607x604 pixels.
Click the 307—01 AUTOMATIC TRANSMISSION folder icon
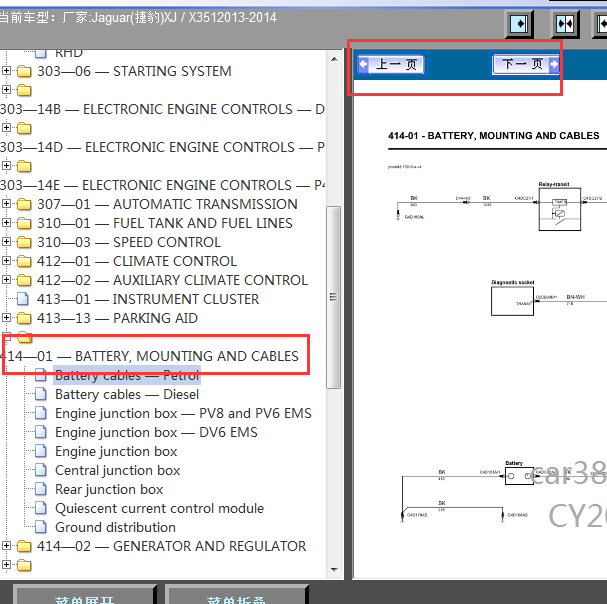pyautogui.click(x=24, y=204)
